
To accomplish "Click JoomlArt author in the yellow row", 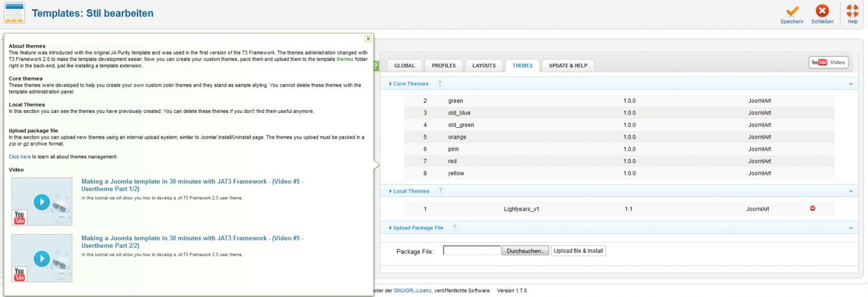I will click(759, 173).
